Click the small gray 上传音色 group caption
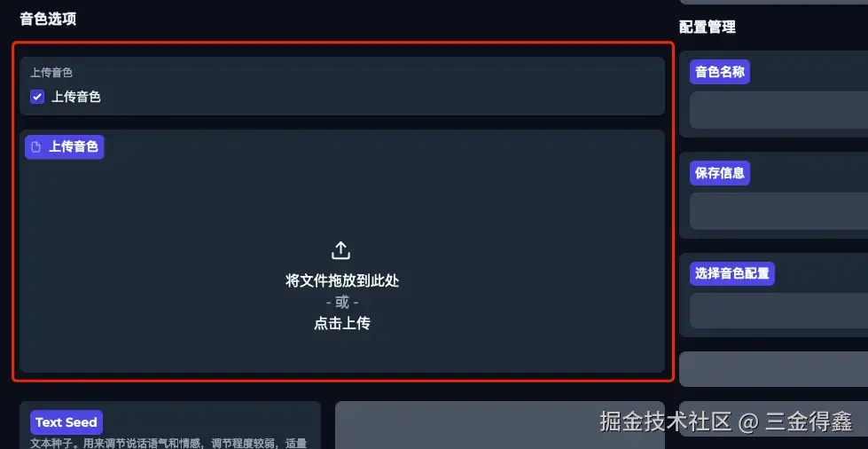Image resolution: width=868 pixels, height=449 pixels. pyautogui.click(x=51, y=73)
